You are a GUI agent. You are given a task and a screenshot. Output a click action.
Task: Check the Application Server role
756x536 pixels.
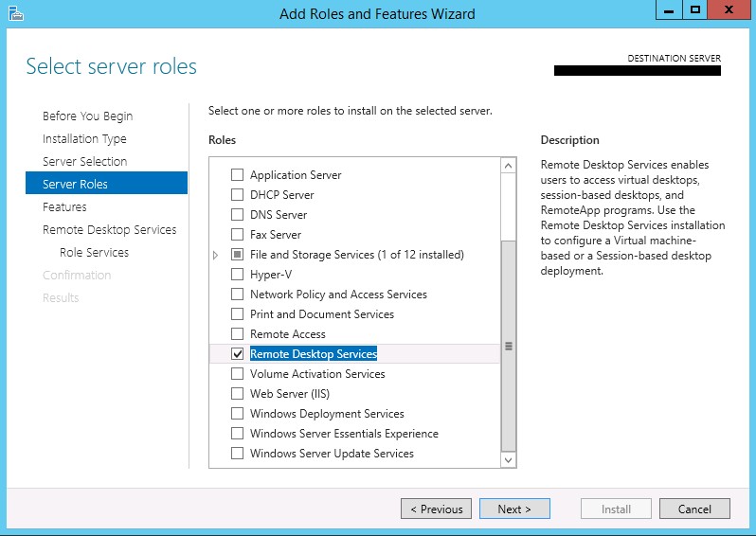237,174
